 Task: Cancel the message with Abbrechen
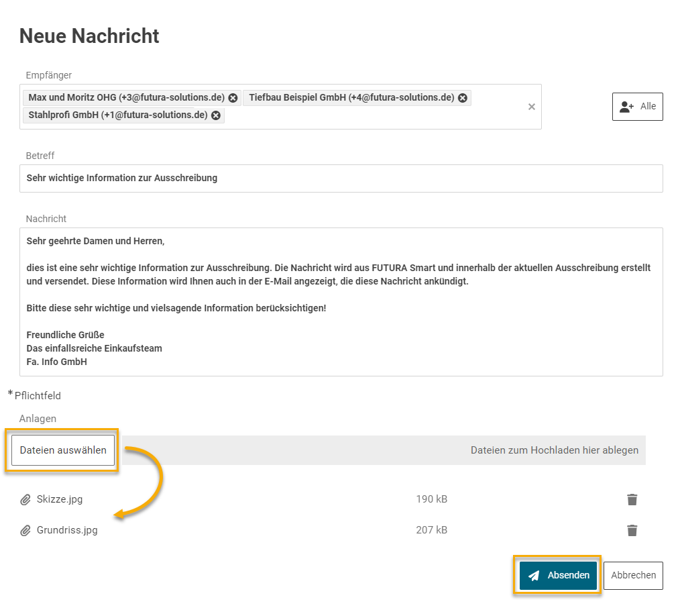633,575
